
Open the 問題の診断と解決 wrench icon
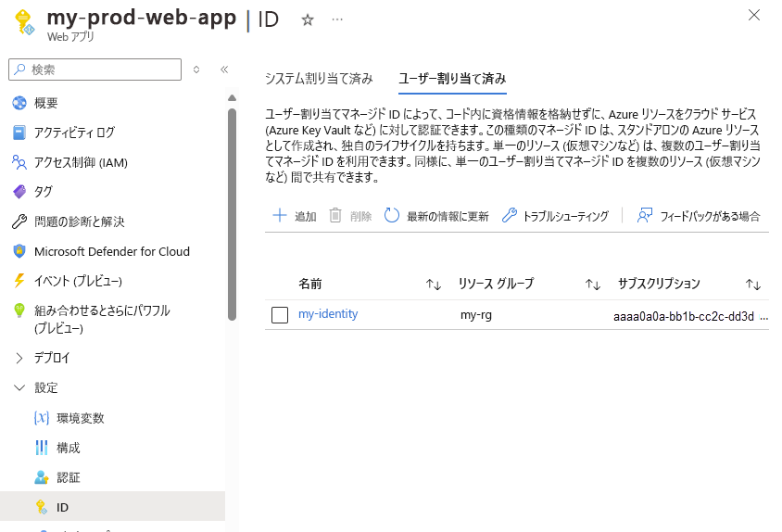[19, 222]
